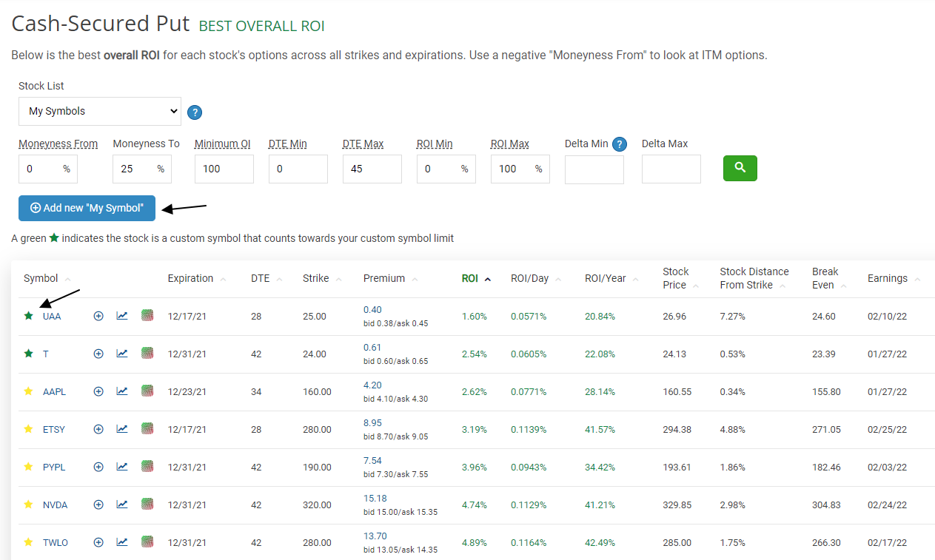Click the circled plus icon in NVDA row
The width and height of the screenshot is (935, 560).
[x=98, y=505]
